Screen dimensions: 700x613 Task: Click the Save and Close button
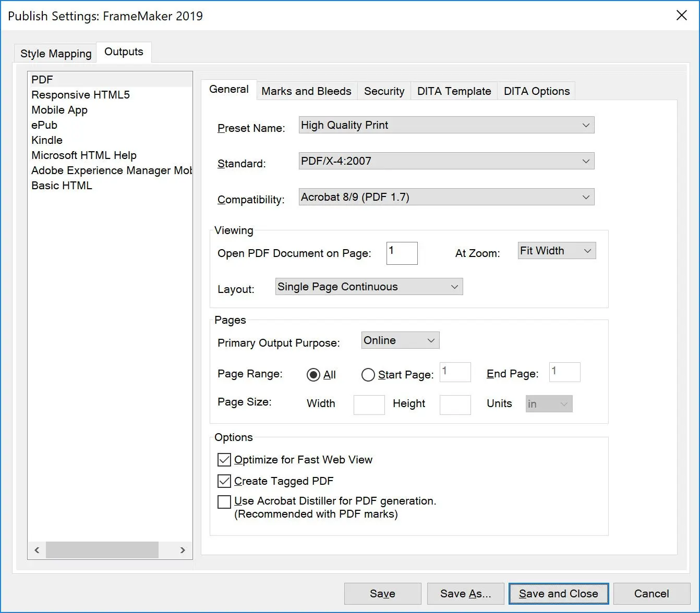[x=558, y=593]
